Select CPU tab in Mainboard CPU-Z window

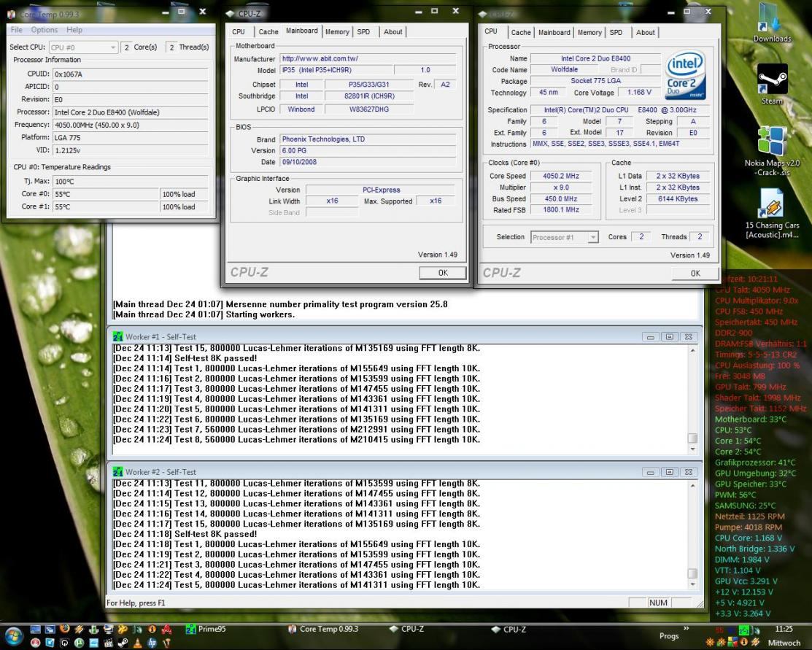(239, 32)
